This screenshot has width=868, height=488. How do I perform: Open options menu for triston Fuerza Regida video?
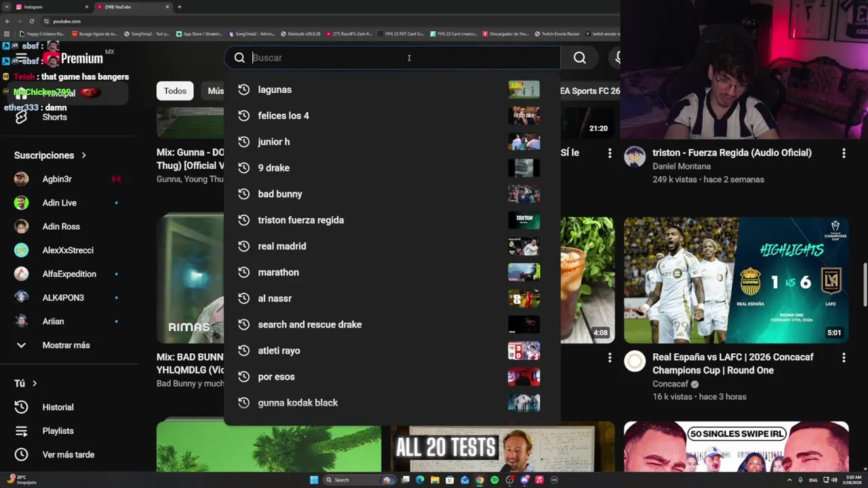844,154
